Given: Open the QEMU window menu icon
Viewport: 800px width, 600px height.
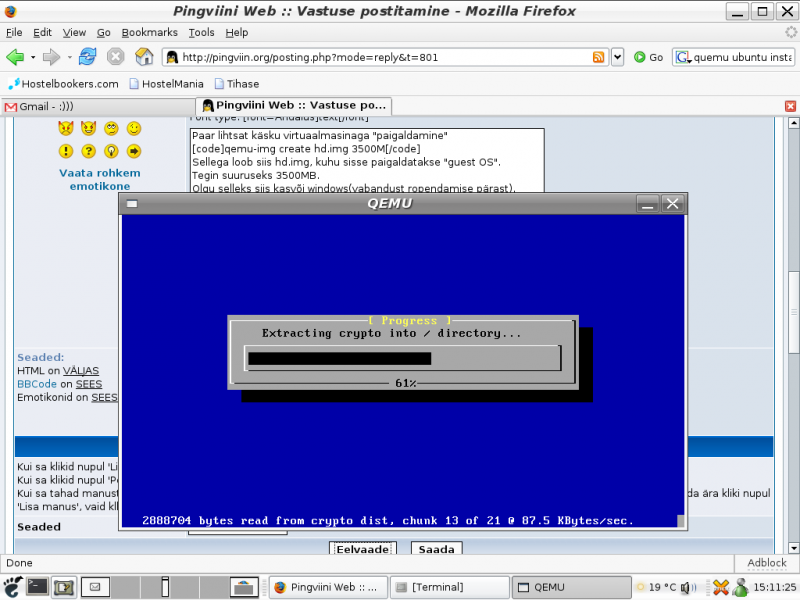Looking at the screenshot, I should coord(132,204).
